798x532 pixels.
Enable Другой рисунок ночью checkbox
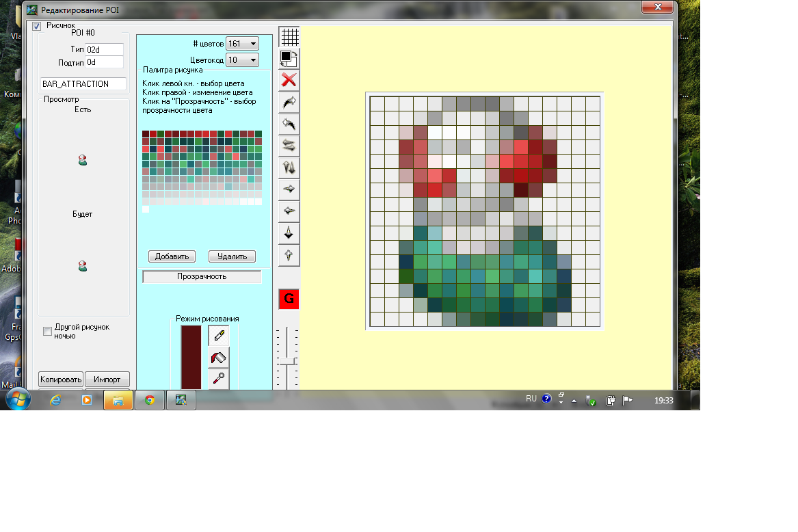pyautogui.click(x=47, y=332)
